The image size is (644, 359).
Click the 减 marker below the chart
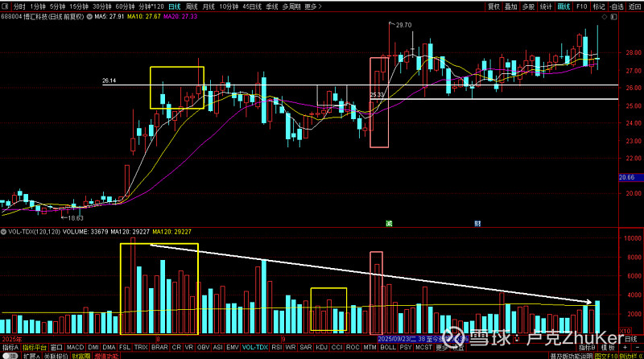point(389,224)
